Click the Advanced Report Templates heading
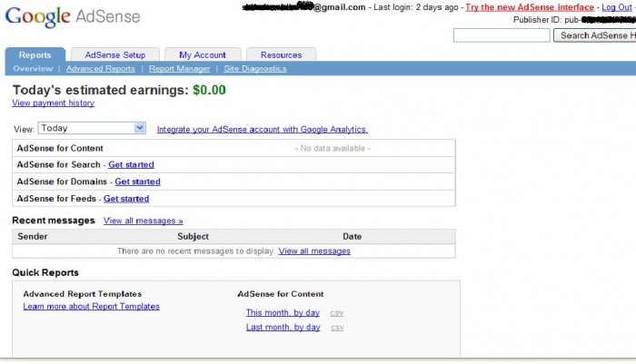 click(83, 294)
